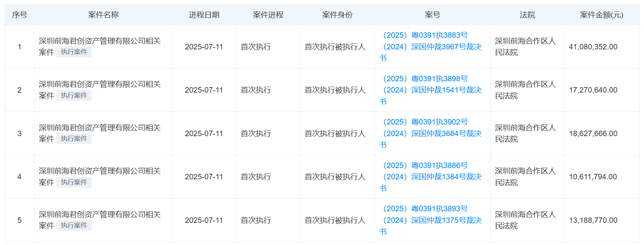Image resolution: width=644 pixels, height=245 pixels.
Task: Open case link (2025)粤0391执3883号
Action: point(424,35)
